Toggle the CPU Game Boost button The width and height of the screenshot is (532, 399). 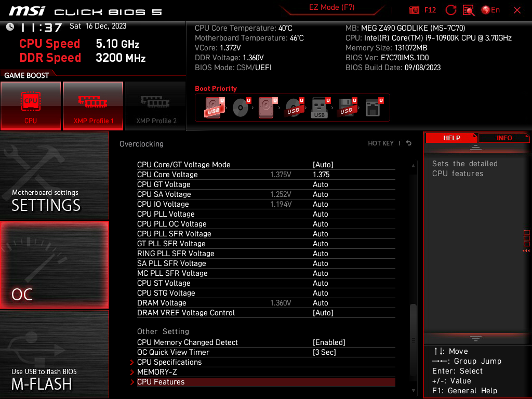31,105
